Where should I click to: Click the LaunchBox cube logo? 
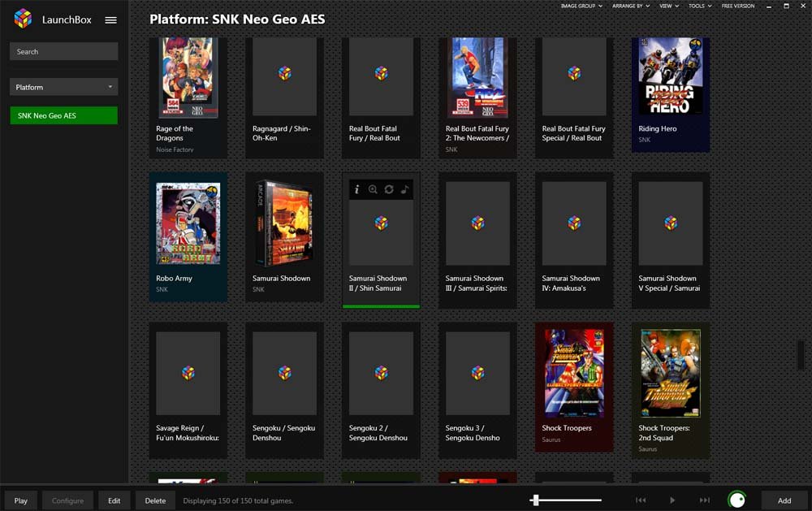(23, 19)
